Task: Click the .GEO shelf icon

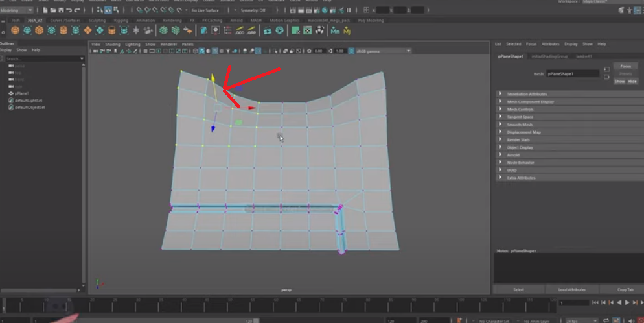Action: tap(239, 30)
